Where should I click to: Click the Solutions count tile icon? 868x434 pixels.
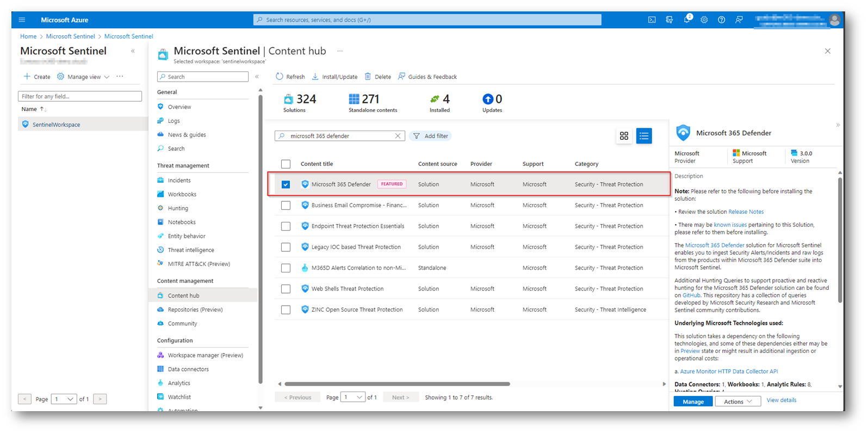(x=288, y=99)
